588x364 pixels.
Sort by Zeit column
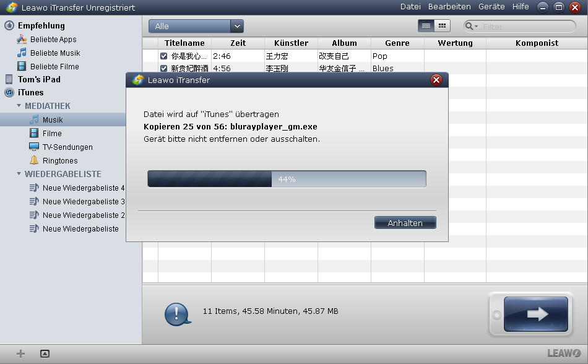click(x=238, y=43)
